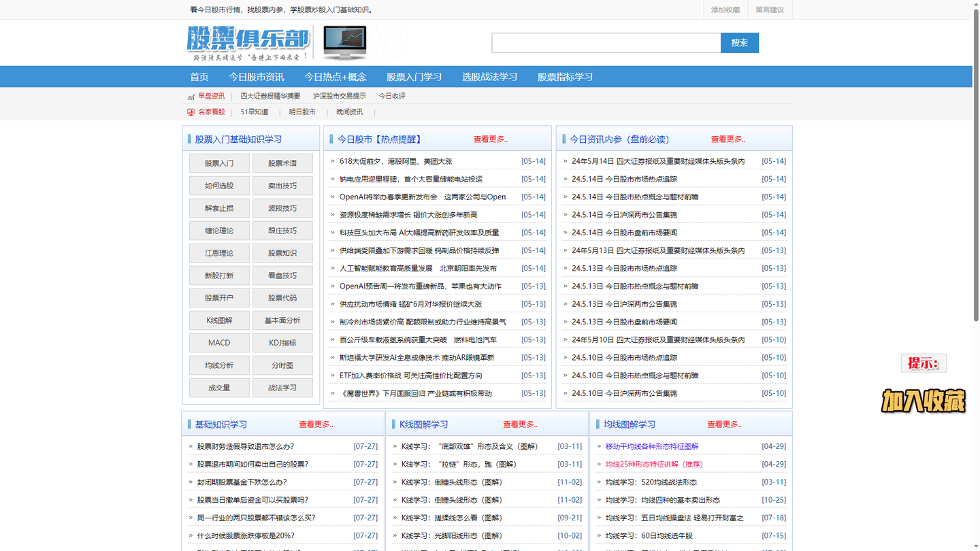
Task: Click the computer monitor image beside logo
Action: [345, 42]
